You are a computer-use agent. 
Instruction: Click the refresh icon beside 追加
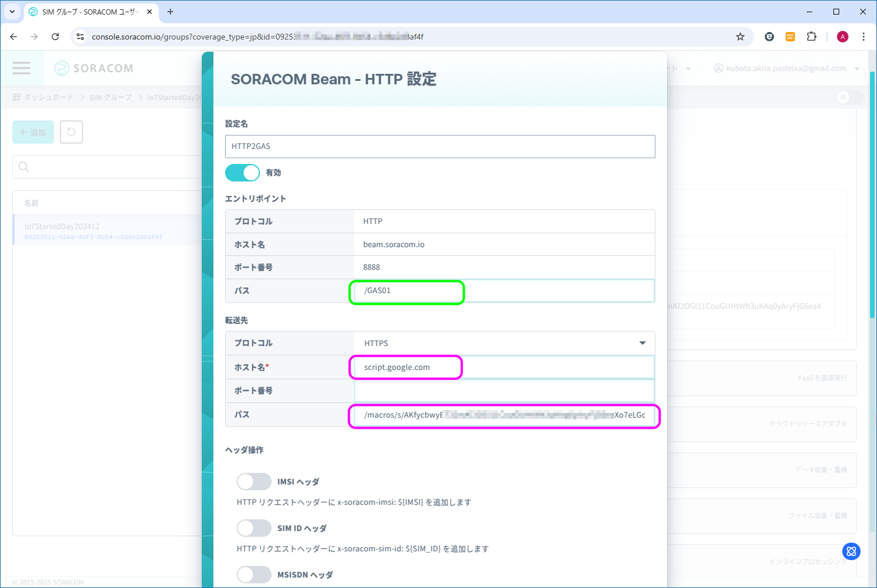(x=72, y=132)
